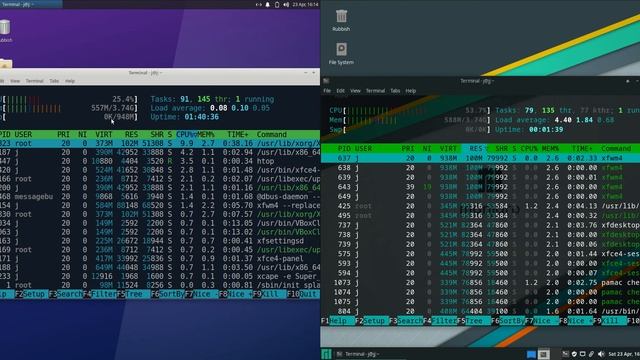The height and width of the screenshot is (360, 640).
Task: Click network arrows icon in left top panel
Action: tap(258, 4)
